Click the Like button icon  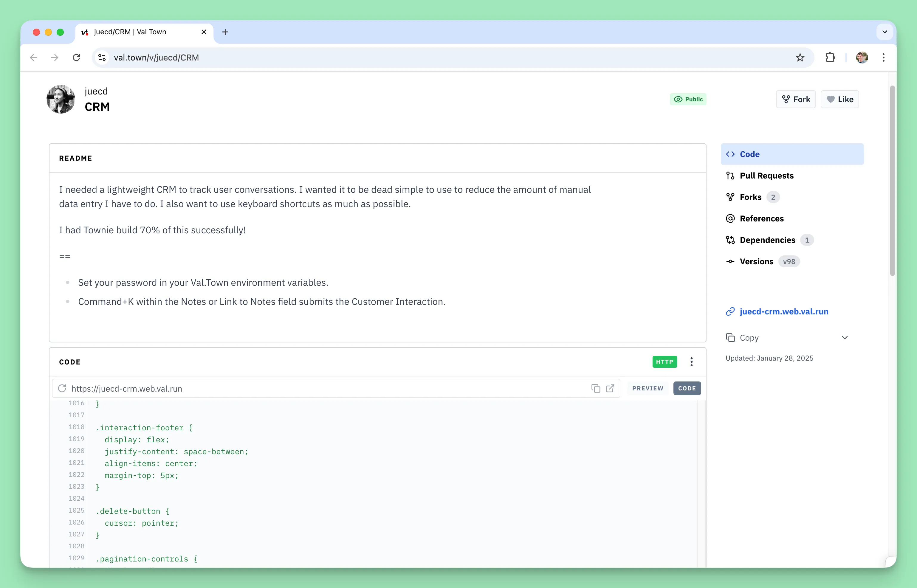831,99
